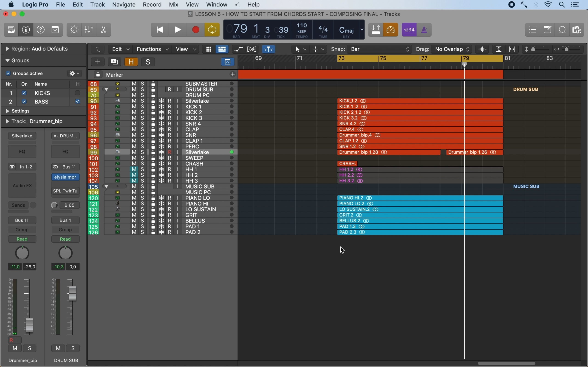Toggle Cycle mode button
The image size is (588, 367).
(212, 30)
